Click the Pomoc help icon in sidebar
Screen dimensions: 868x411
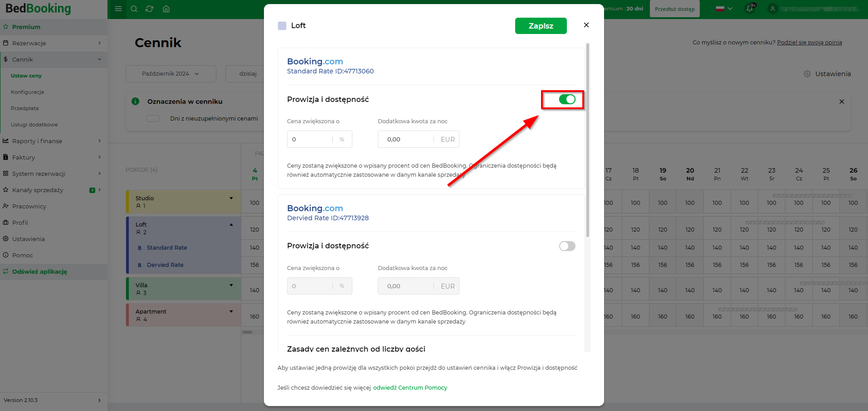5,255
